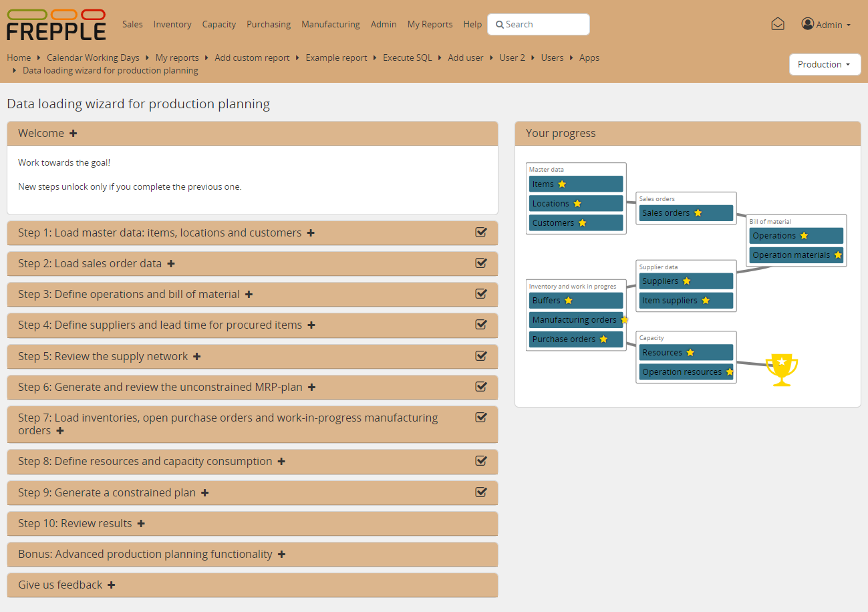Toggle the Step 5 completion checkbox
This screenshot has height=612, width=868.
click(x=480, y=356)
